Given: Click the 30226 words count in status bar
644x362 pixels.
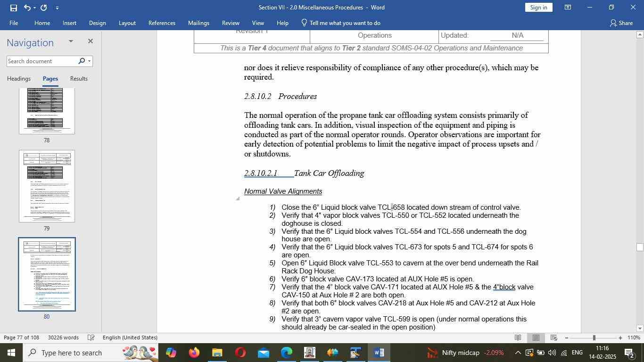Looking at the screenshot, I should (x=63, y=337).
